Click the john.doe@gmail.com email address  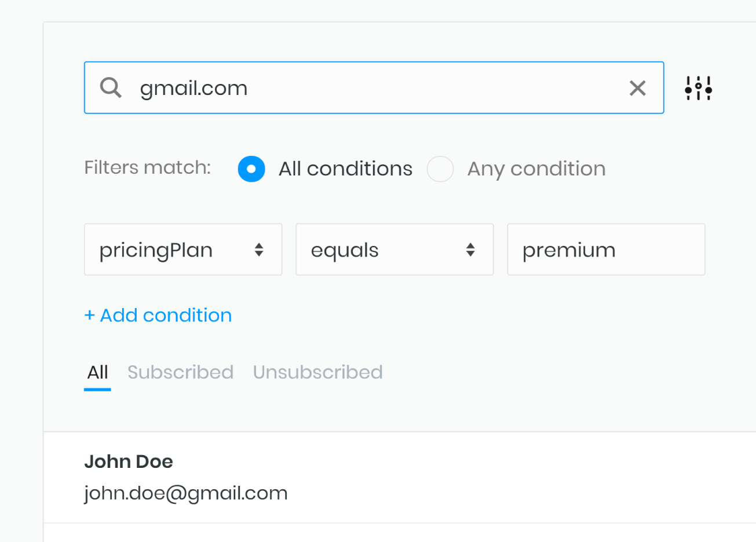(x=186, y=493)
